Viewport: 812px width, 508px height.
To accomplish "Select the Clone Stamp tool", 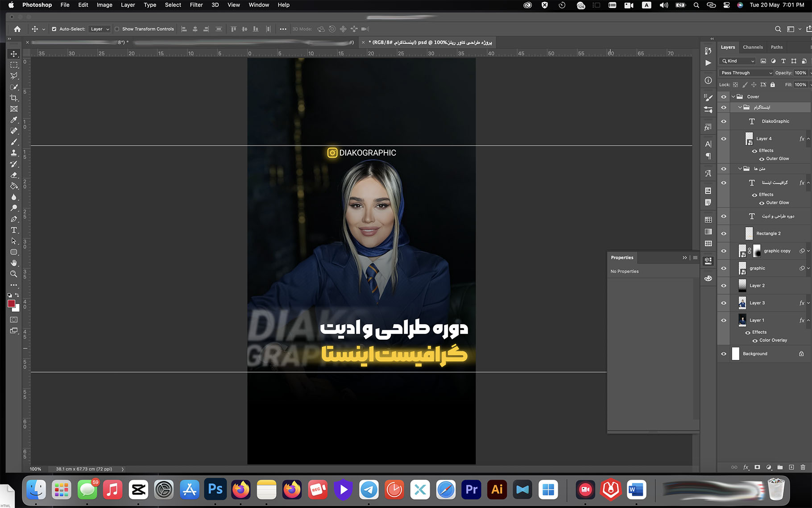I will pyautogui.click(x=14, y=153).
